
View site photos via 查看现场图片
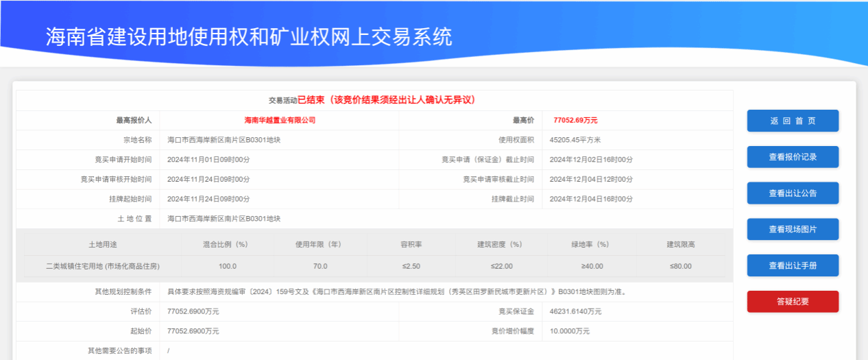(x=793, y=229)
